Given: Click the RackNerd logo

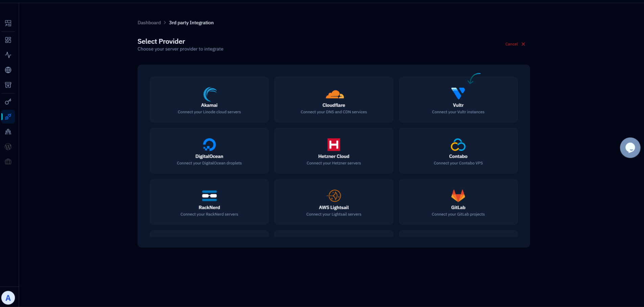Looking at the screenshot, I should coord(209,196).
